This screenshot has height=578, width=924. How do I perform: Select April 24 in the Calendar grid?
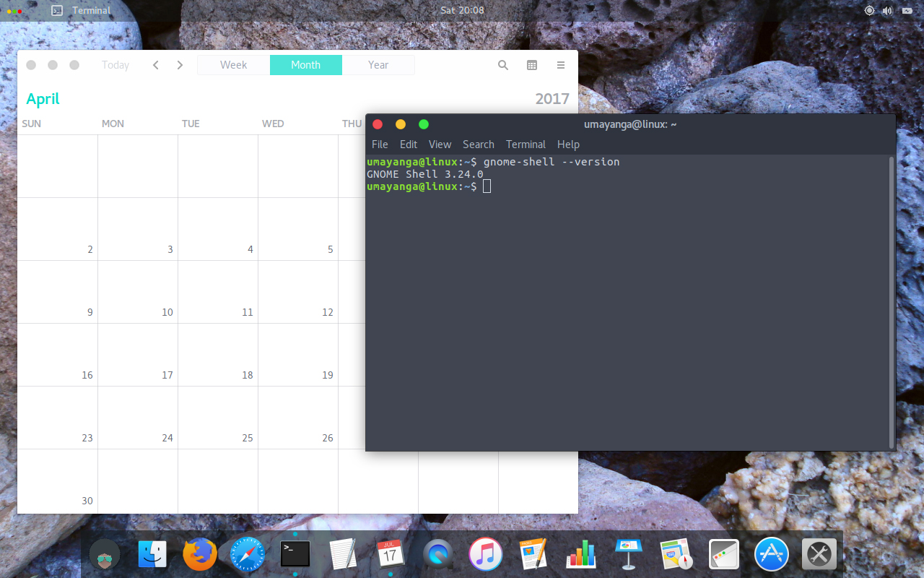pyautogui.click(x=138, y=418)
